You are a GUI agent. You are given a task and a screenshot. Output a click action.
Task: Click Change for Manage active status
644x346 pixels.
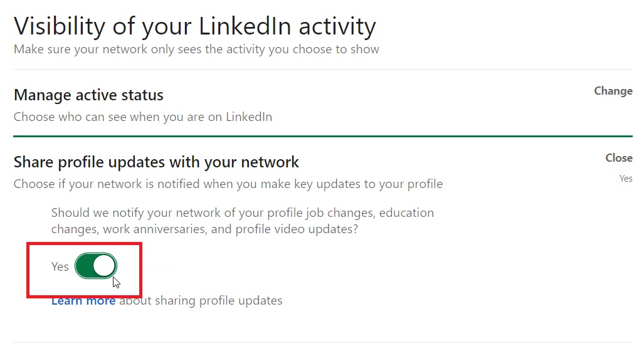pos(613,91)
